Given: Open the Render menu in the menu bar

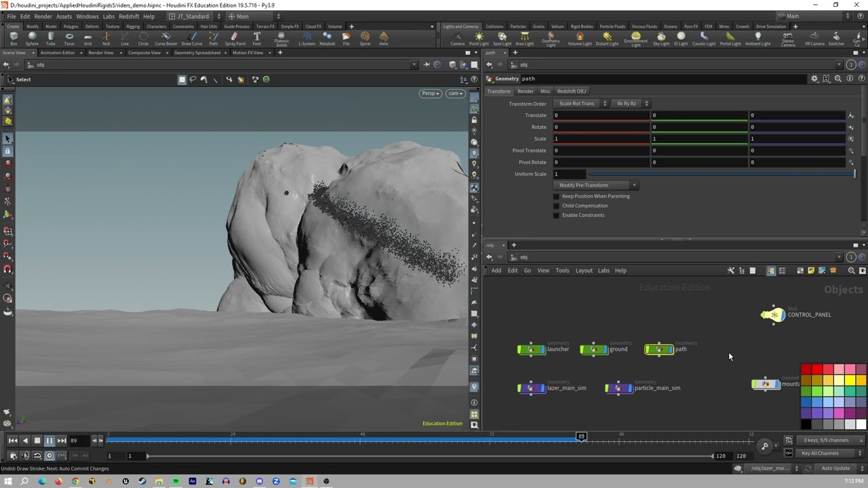Looking at the screenshot, I should (43, 16).
